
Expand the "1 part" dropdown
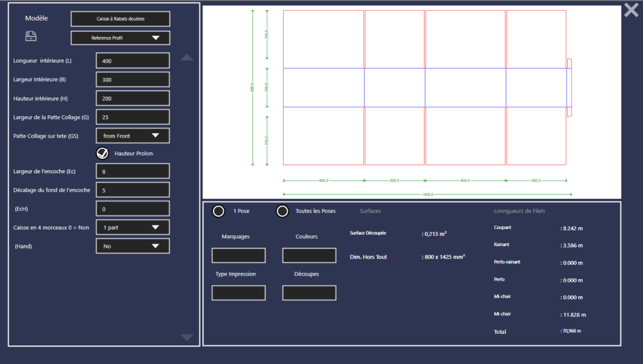(x=132, y=227)
